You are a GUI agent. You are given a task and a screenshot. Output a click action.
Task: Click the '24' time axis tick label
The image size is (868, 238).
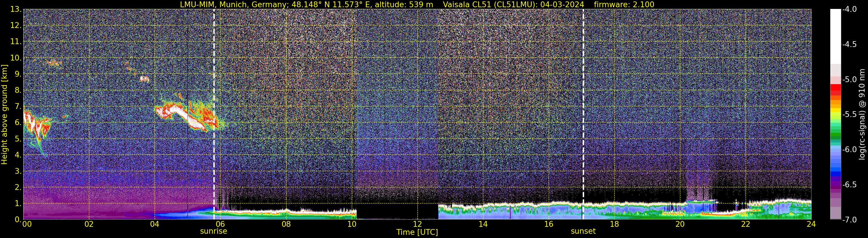811,224
